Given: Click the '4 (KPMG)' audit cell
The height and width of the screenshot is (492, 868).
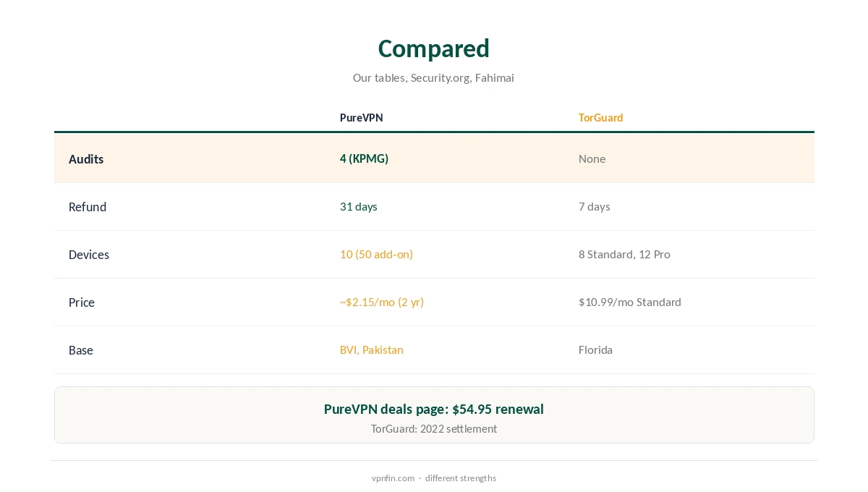Looking at the screenshot, I should (x=364, y=158).
